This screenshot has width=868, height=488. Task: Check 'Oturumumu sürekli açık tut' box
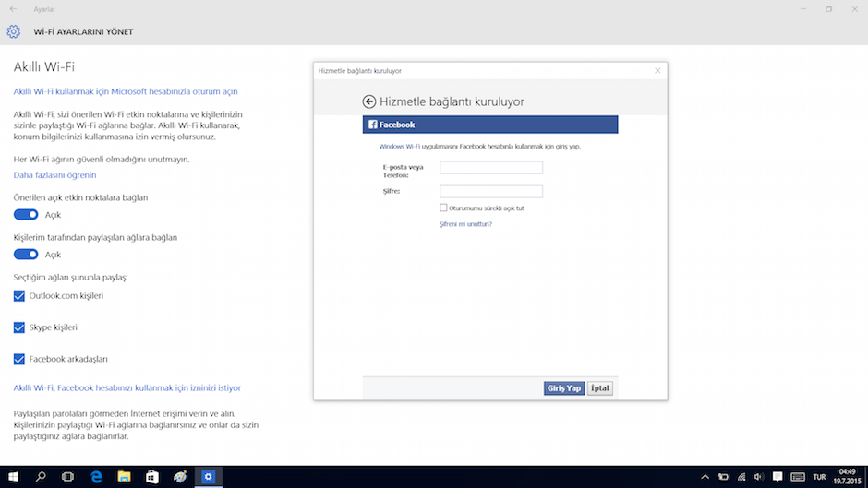(x=443, y=208)
